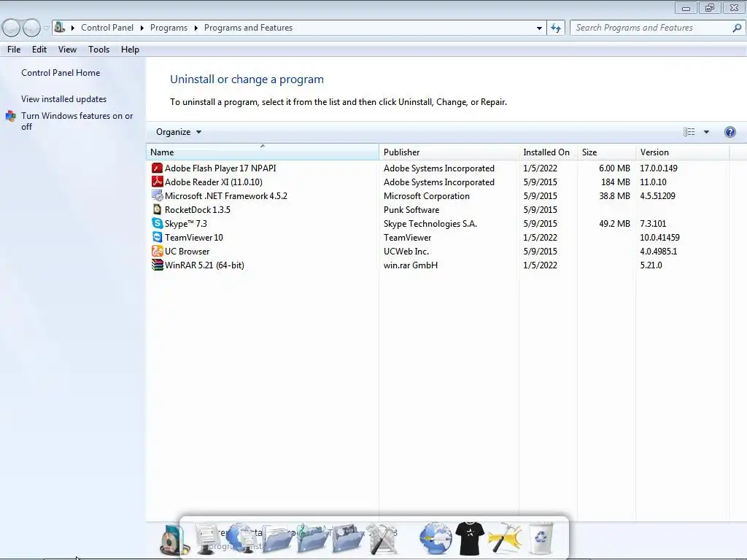Go back with the back arrow button
The height and width of the screenshot is (560, 747).
10,28
